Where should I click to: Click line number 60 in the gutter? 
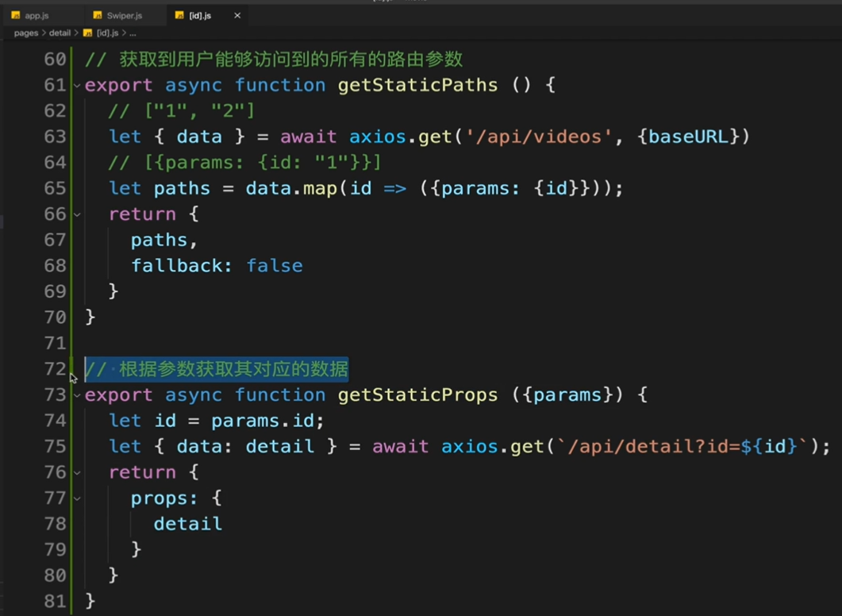(x=55, y=59)
